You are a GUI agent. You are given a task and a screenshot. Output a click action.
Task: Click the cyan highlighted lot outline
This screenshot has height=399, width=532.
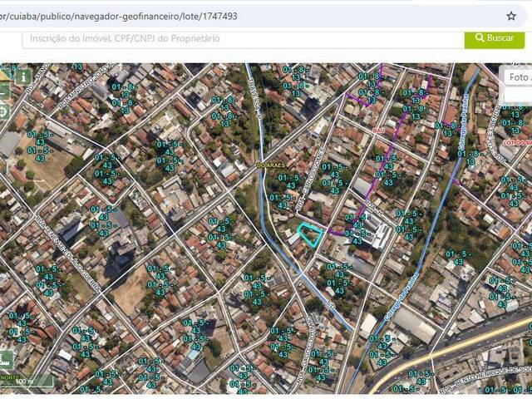click(309, 234)
